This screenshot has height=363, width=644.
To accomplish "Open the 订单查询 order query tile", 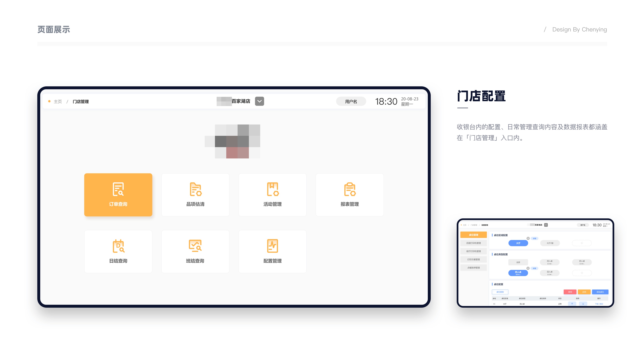I will coord(118,195).
